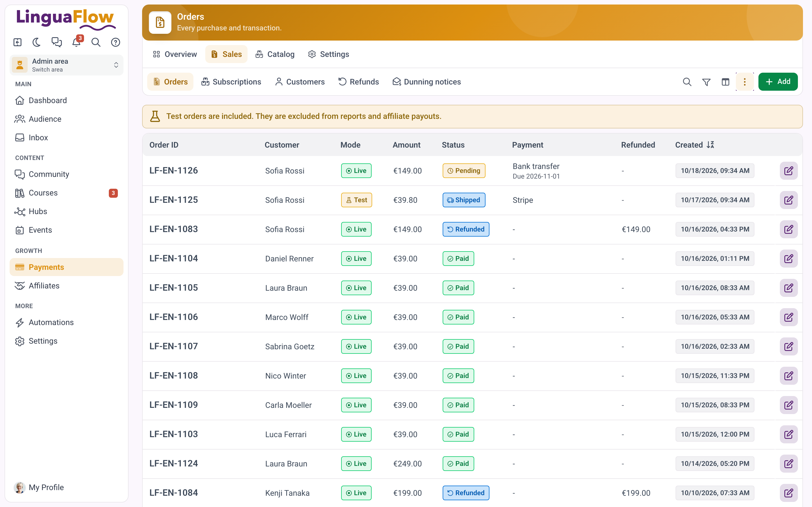Open chat messages icon in sidebar
Screen dimensions: 812x507
pyautogui.click(x=56, y=42)
